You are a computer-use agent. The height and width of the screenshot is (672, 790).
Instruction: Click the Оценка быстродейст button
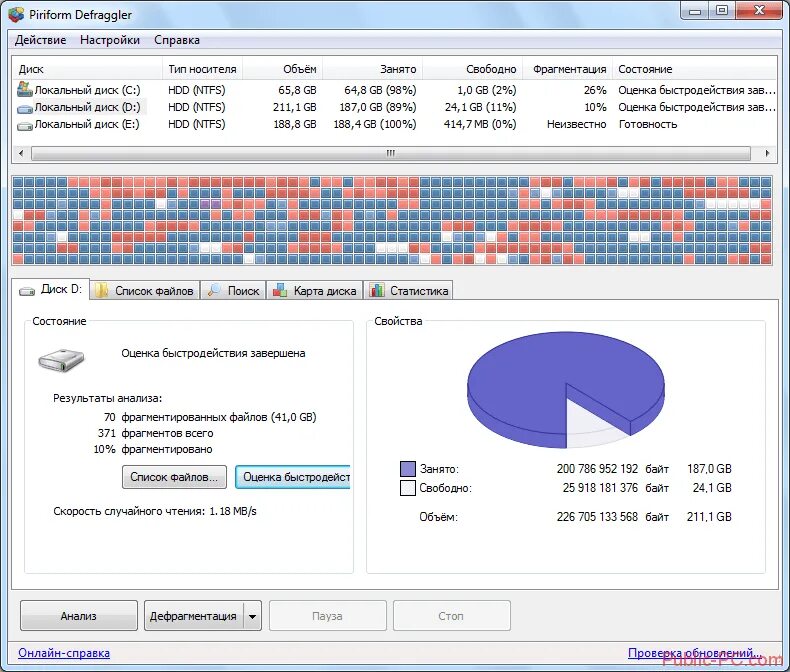click(293, 477)
